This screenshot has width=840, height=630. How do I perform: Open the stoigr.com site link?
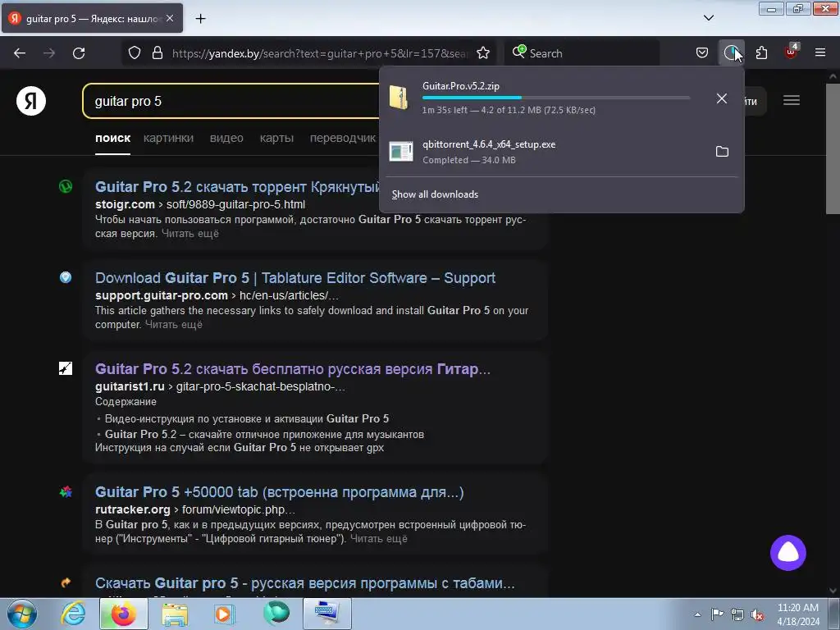point(125,204)
